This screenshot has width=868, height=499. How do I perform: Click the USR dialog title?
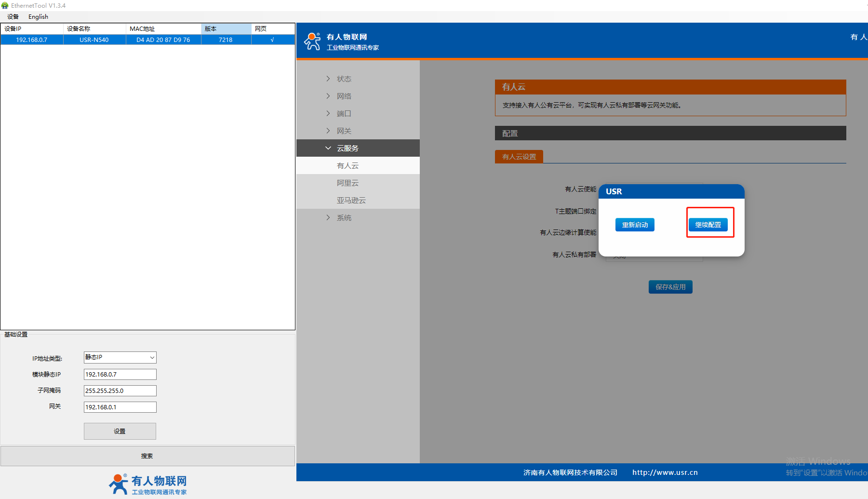pyautogui.click(x=614, y=191)
